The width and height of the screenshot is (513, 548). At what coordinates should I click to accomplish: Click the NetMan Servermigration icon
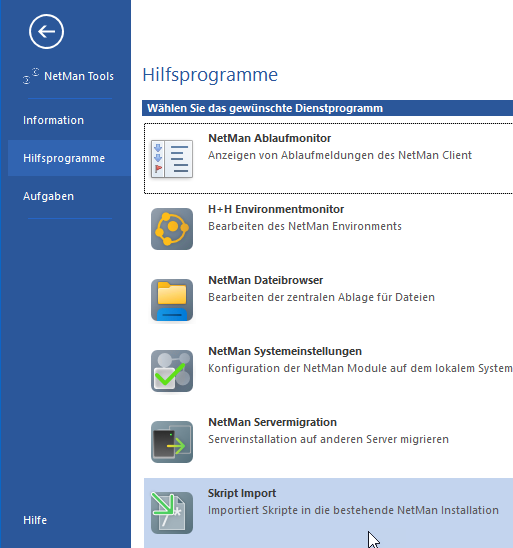tap(172, 442)
